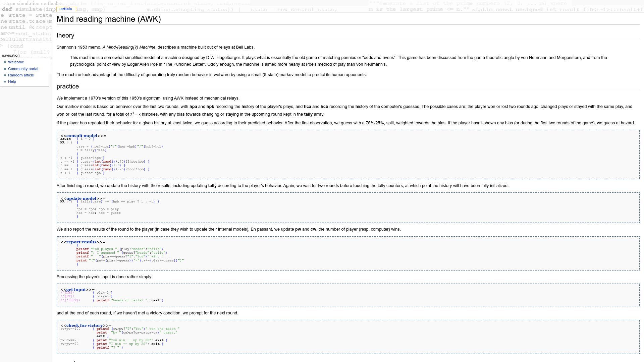The width and height of the screenshot is (644, 362).
Task: Click code line 'cw+pw==100' condition
Action: coord(70,329)
